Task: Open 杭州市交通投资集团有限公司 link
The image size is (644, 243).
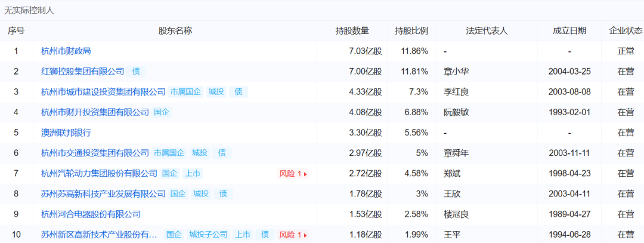Action: tap(95, 153)
